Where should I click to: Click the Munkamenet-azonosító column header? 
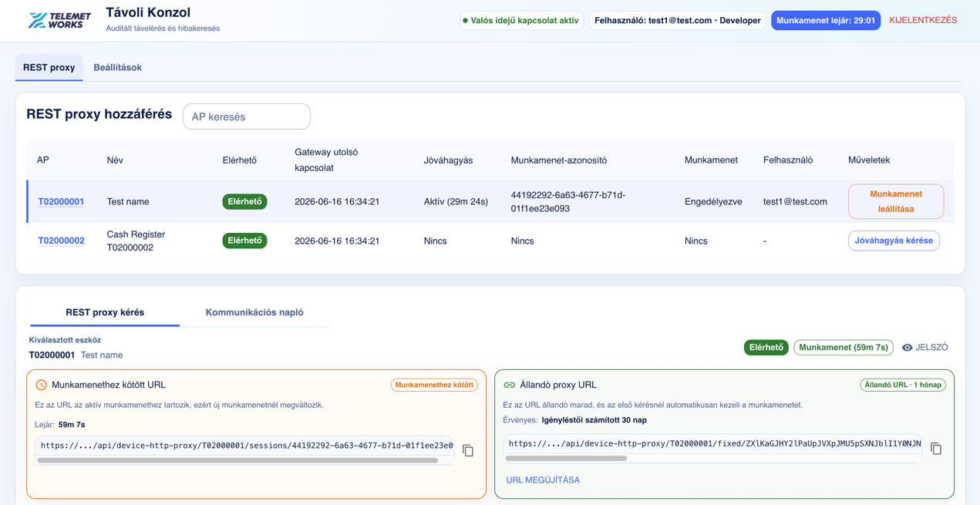coord(558,160)
